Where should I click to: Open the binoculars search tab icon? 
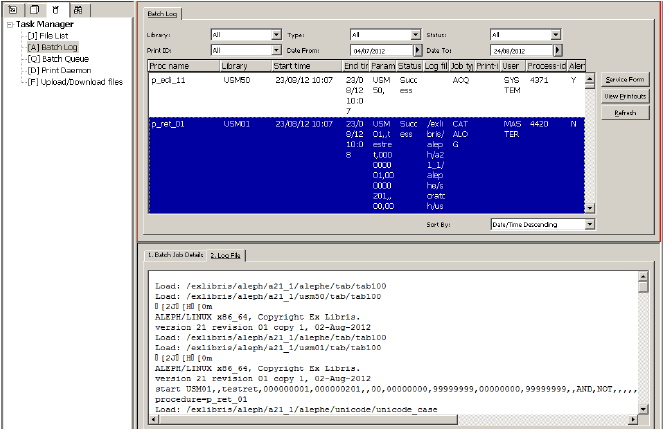click(78, 10)
